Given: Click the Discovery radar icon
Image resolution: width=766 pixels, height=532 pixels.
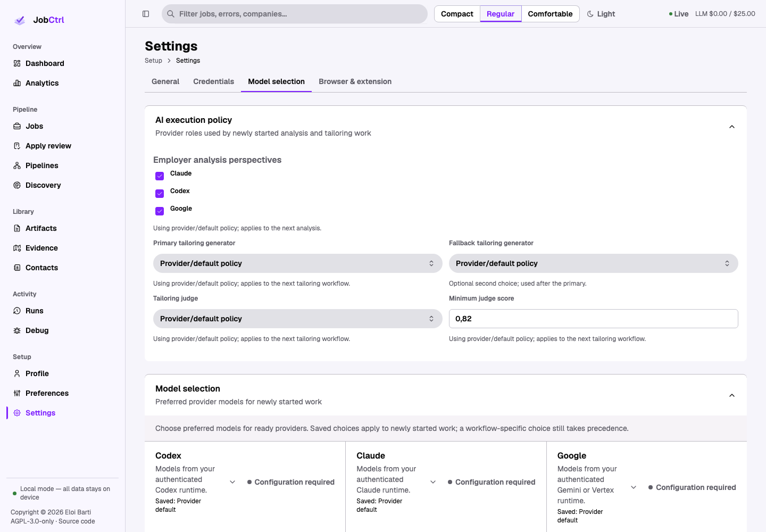Looking at the screenshot, I should pyautogui.click(x=17, y=185).
